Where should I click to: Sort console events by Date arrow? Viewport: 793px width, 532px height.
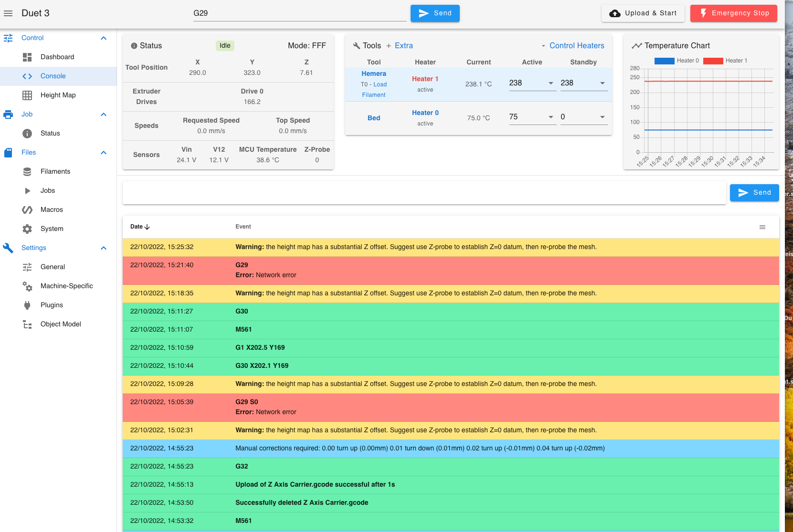pos(147,227)
